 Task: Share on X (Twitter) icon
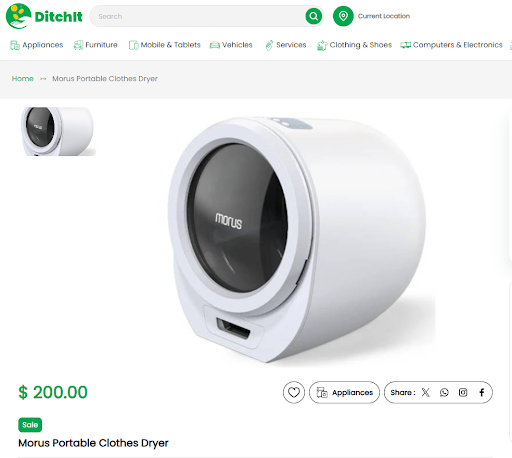click(425, 392)
